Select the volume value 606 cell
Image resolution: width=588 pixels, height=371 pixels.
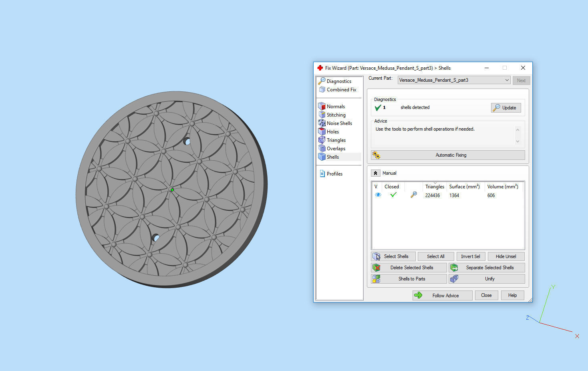tap(491, 196)
